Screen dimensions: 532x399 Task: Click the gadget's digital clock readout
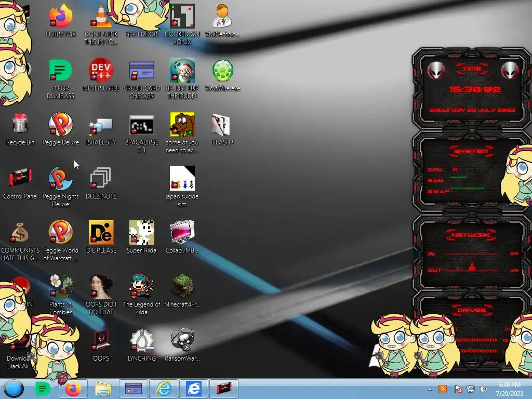[475, 89]
